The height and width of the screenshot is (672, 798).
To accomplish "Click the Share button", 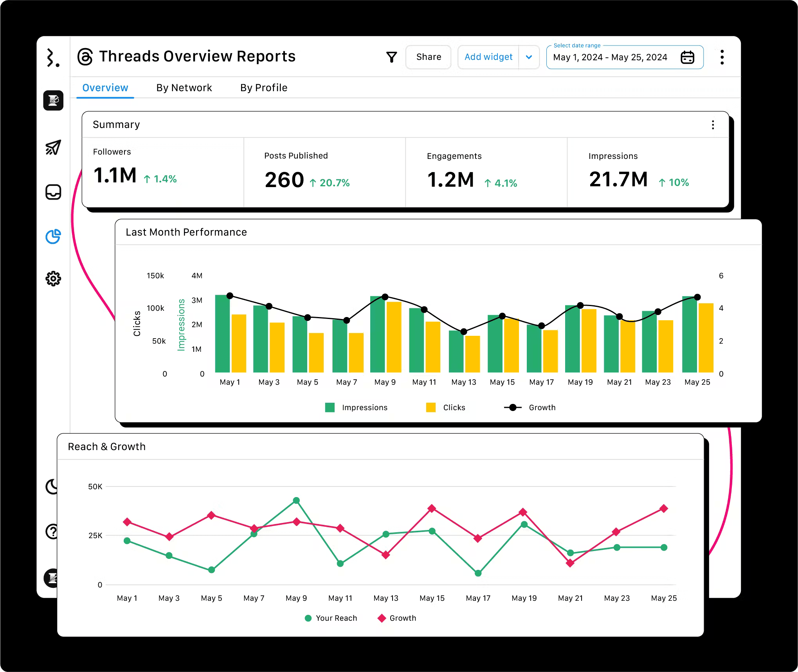I will point(429,57).
